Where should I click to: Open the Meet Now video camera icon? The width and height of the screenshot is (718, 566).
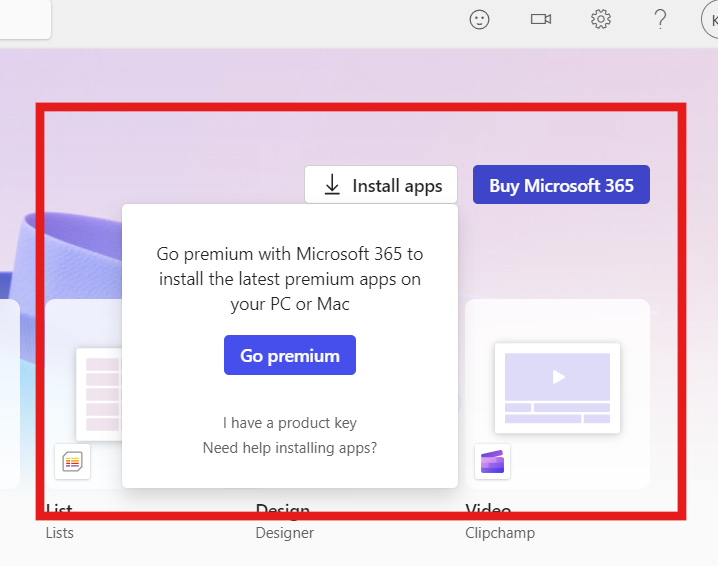point(541,19)
